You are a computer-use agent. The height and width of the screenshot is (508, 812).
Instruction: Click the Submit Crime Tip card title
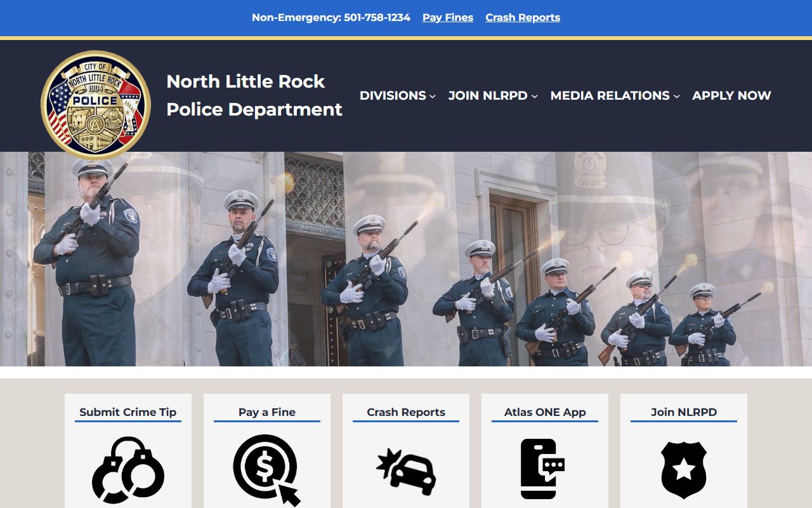pyautogui.click(x=128, y=412)
